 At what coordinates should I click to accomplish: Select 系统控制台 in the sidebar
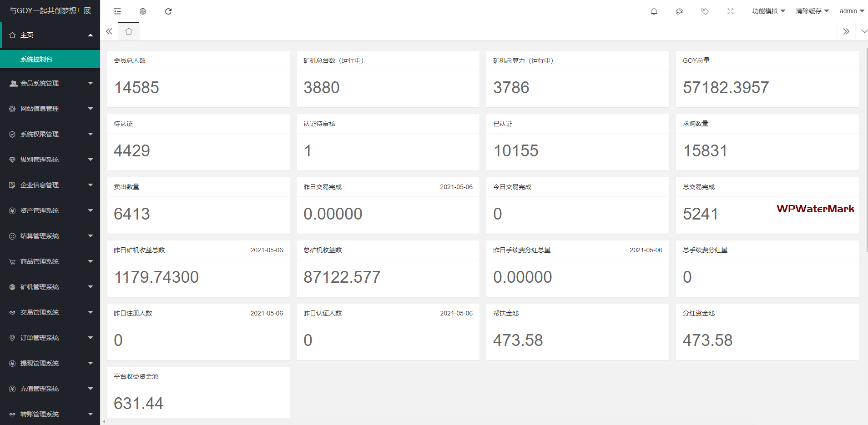50,59
